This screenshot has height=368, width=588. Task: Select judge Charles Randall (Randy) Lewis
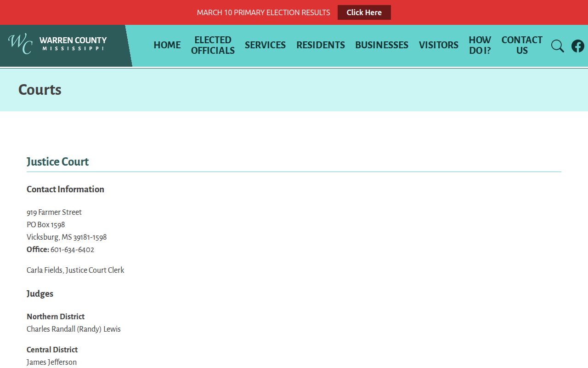click(73, 329)
